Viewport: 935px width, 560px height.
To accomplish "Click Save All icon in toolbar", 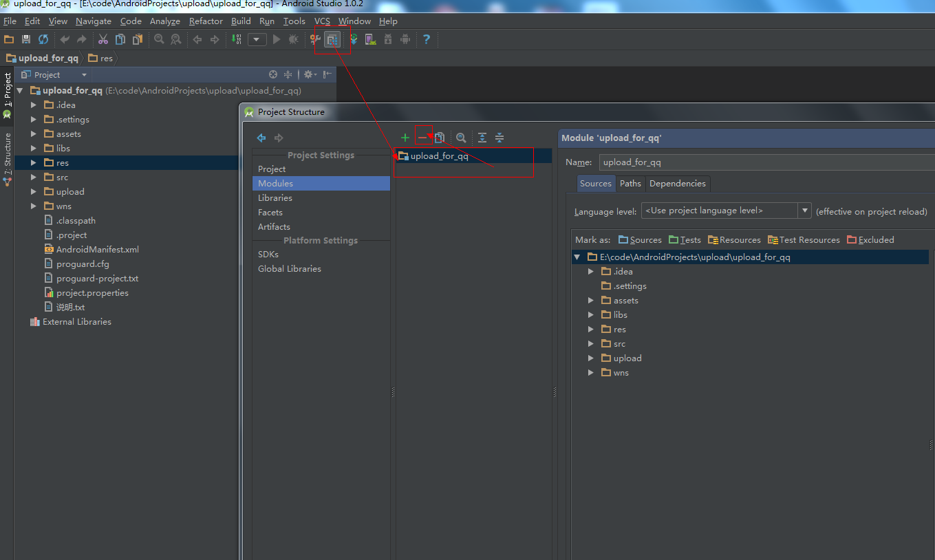I will (26, 39).
